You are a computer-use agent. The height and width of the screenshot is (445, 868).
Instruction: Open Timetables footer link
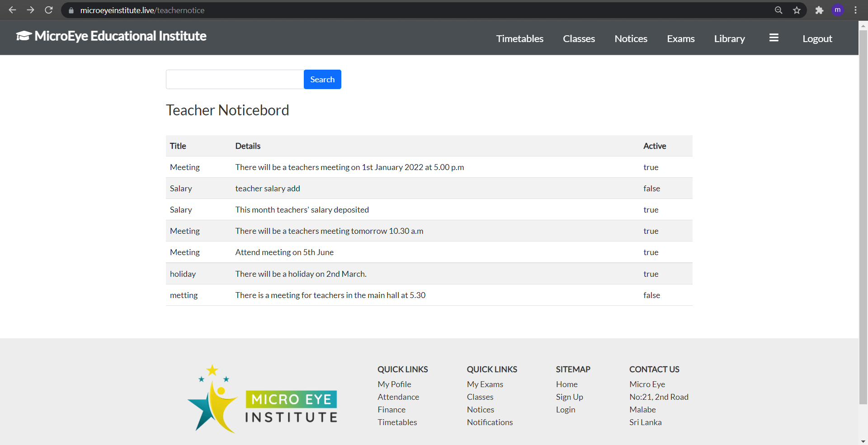[397, 422]
